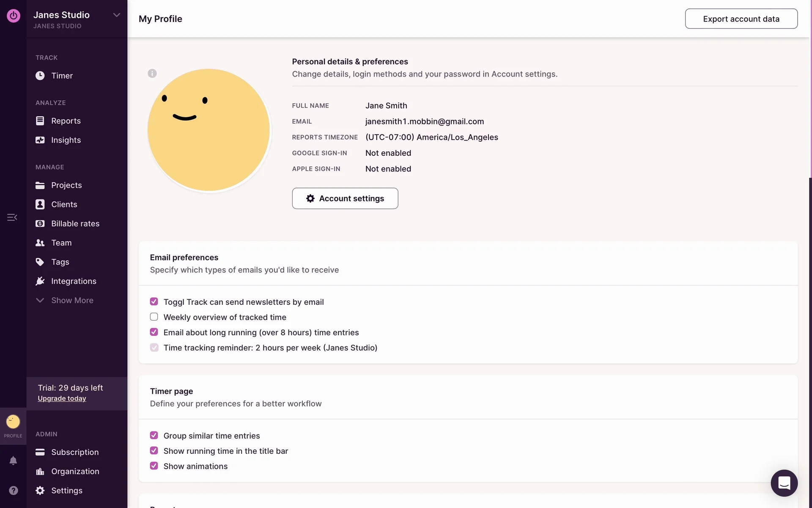This screenshot has height=508, width=812.
Task: Uncheck Toggl Track newsletters by email
Action: (x=154, y=302)
